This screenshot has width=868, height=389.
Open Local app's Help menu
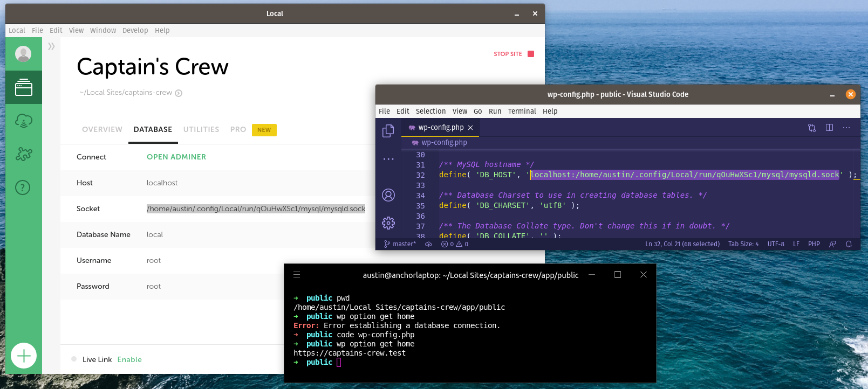162,30
